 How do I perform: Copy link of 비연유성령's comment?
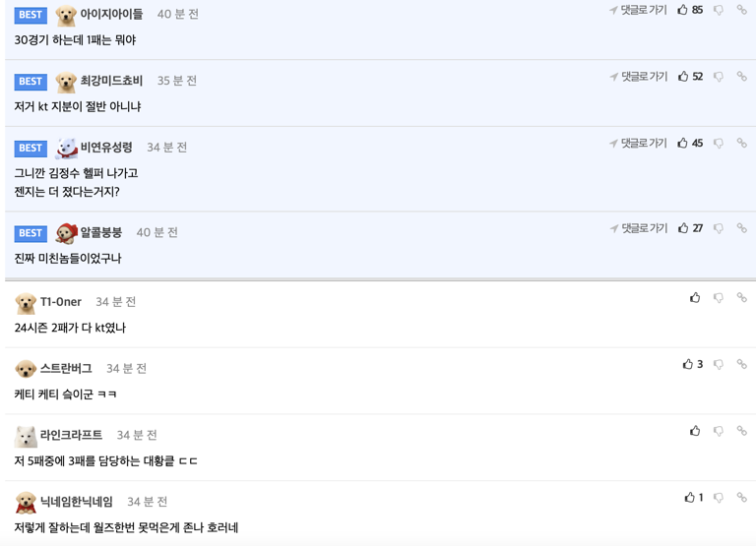pyautogui.click(x=741, y=144)
